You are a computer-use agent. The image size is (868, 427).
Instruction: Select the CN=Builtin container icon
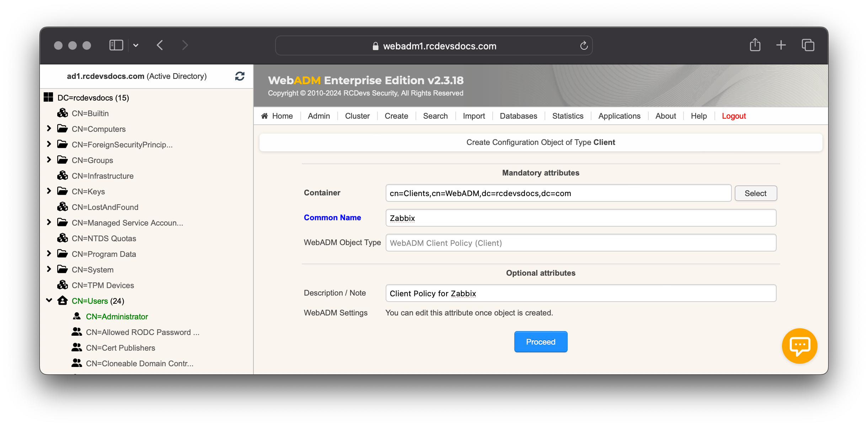click(x=63, y=113)
